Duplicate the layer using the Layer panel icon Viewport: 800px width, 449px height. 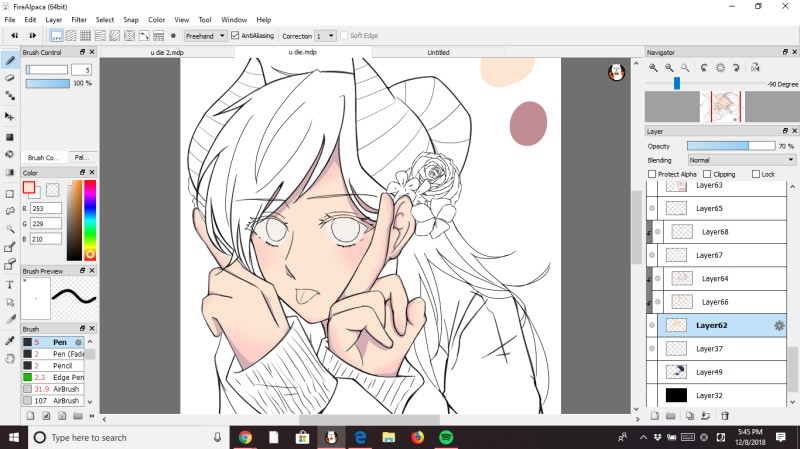point(690,416)
